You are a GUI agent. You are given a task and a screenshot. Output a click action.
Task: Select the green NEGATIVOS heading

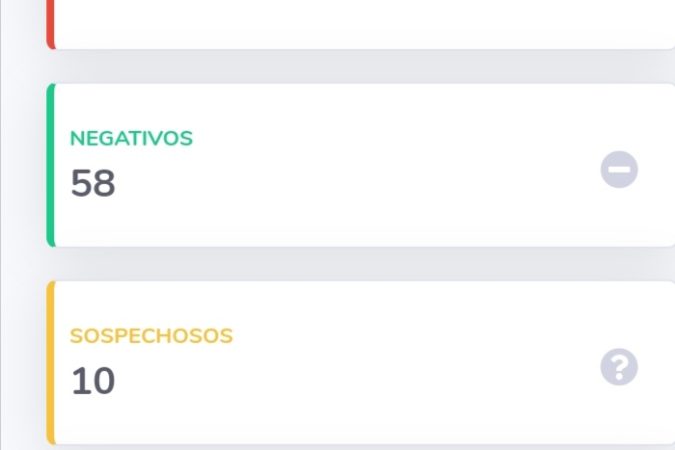pos(131,139)
